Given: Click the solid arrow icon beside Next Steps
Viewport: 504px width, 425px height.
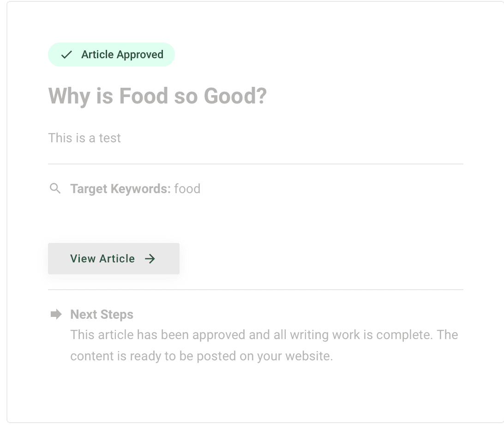Looking at the screenshot, I should coord(56,315).
